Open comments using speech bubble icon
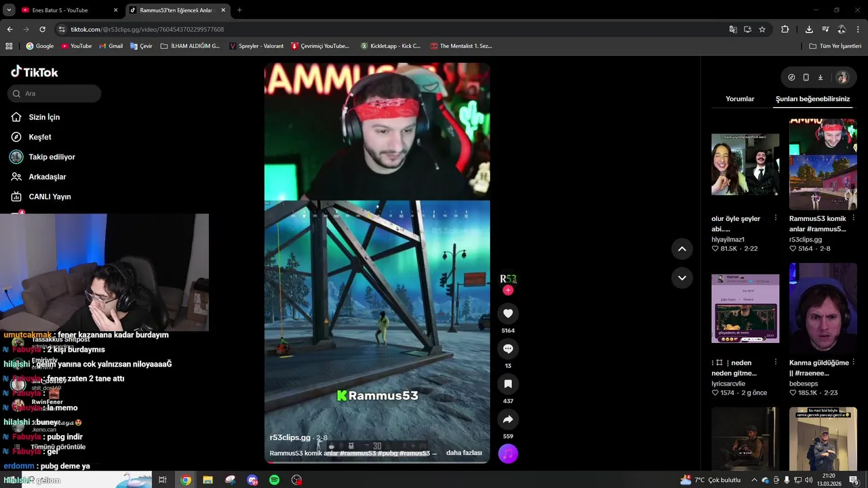 coord(508,348)
